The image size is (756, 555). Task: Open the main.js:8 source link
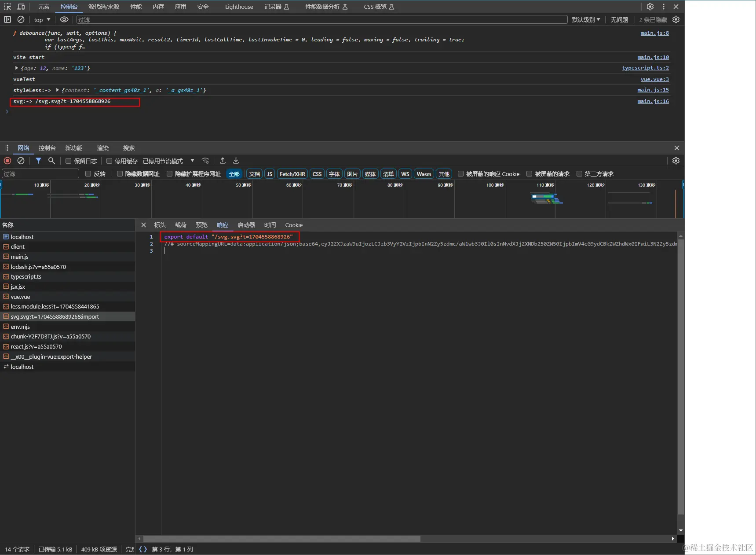pyautogui.click(x=654, y=33)
